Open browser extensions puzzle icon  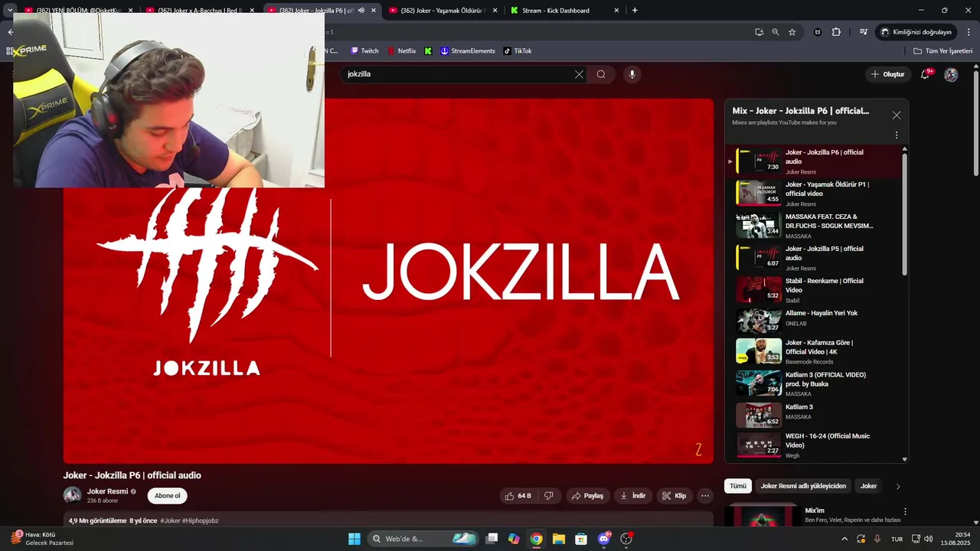tap(836, 32)
